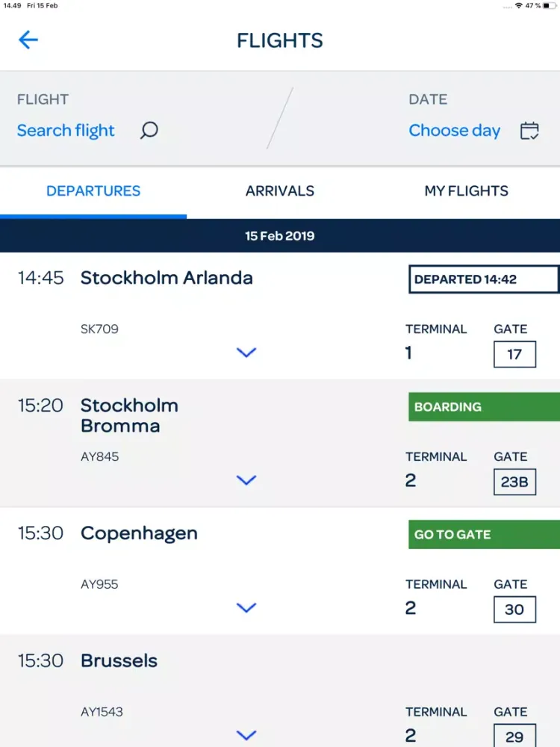Tap the Go To Gate status badge

pyautogui.click(x=483, y=535)
